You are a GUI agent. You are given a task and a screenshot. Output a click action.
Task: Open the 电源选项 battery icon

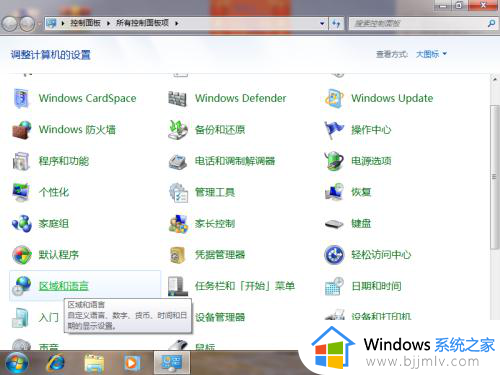[334, 161]
